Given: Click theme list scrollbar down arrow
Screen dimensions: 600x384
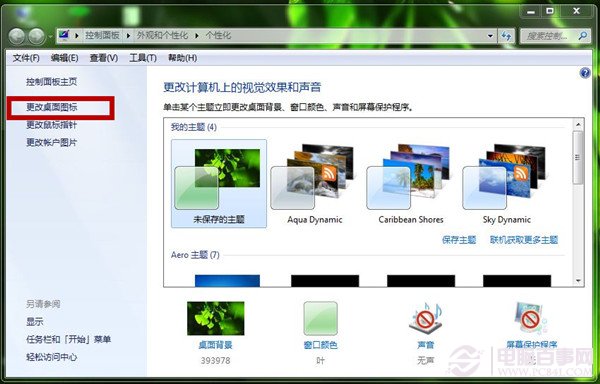Looking at the screenshot, I should (x=578, y=281).
